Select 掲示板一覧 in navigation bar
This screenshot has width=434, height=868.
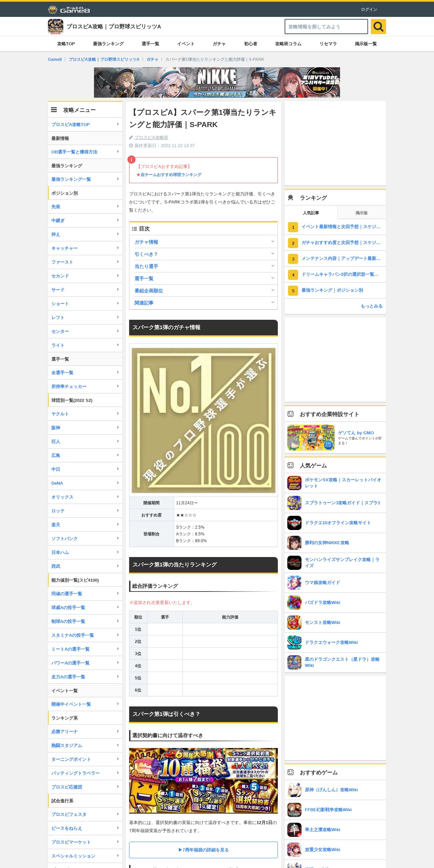coord(366,44)
